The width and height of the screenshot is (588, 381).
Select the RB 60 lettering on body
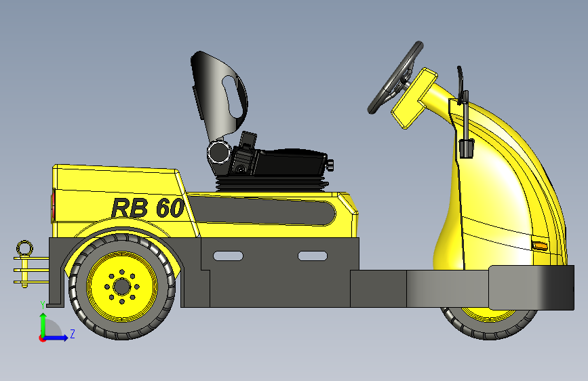pyautogui.click(x=148, y=207)
